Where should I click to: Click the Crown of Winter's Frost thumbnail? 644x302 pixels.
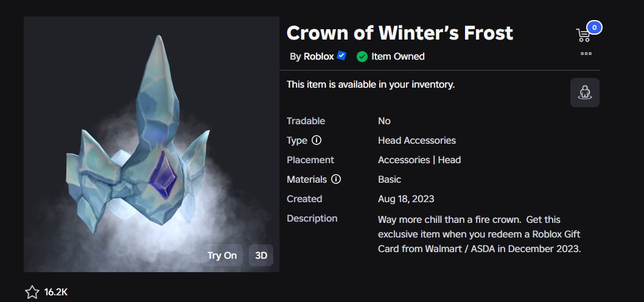tap(152, 144)
